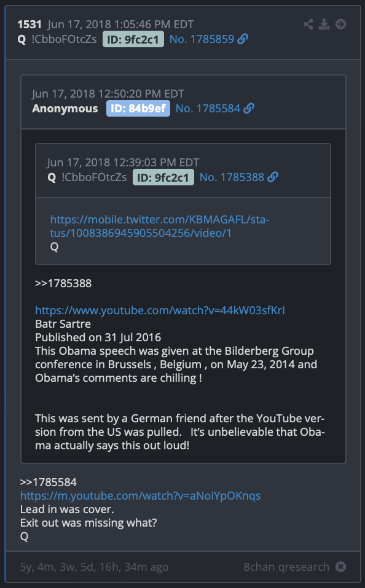The image size is (365, 588).
Task: Click post number 1531 in header
Action: pos(29,25)
